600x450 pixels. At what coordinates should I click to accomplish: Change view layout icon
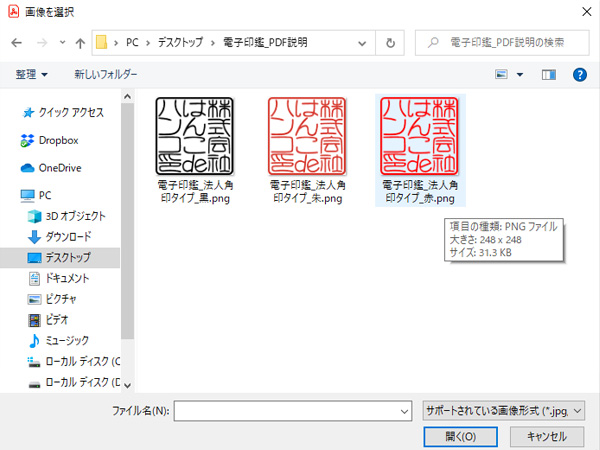(x=503, y=74)
